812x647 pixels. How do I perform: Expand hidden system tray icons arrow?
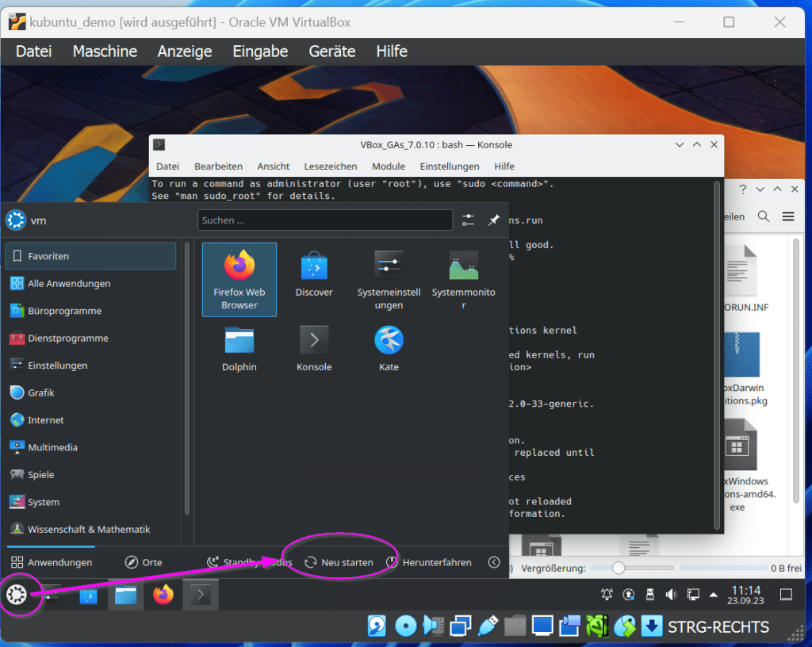(x=713, y=594)
